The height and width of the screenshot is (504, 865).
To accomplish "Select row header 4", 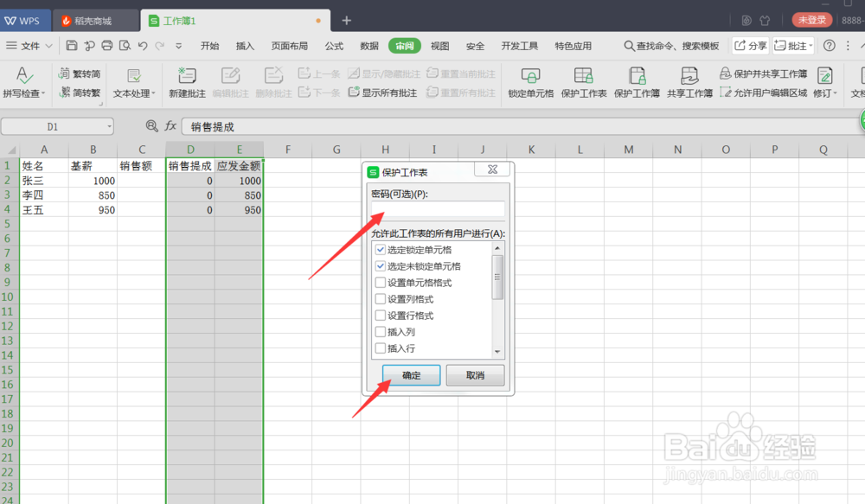I will click(8, 209).
